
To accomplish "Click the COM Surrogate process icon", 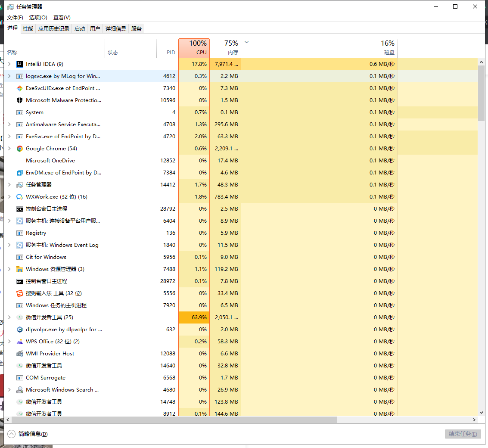I will [x=20, y=378].
